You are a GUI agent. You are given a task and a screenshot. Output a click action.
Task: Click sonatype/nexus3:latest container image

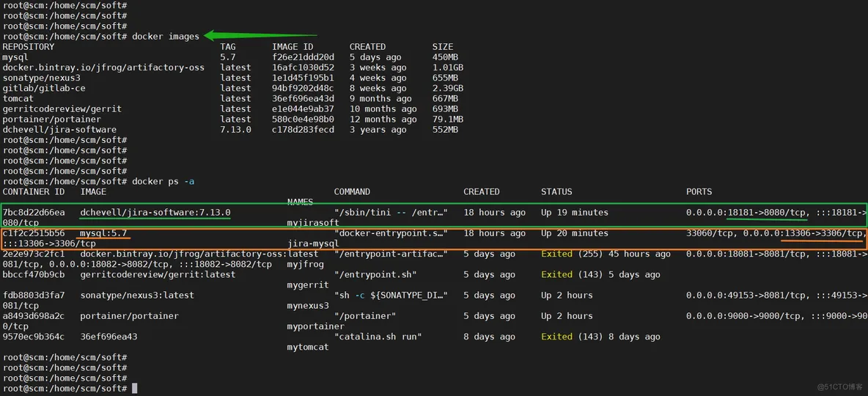[137, 296]
